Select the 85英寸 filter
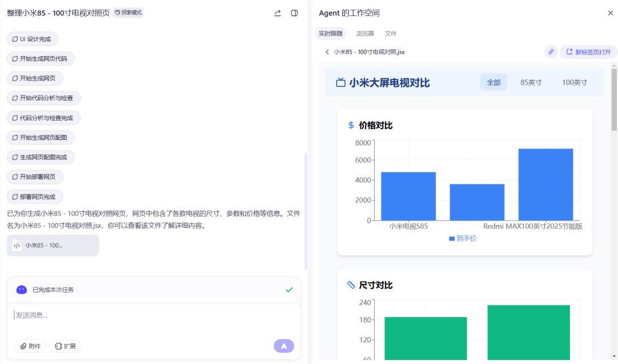 (x=531, y=82)
